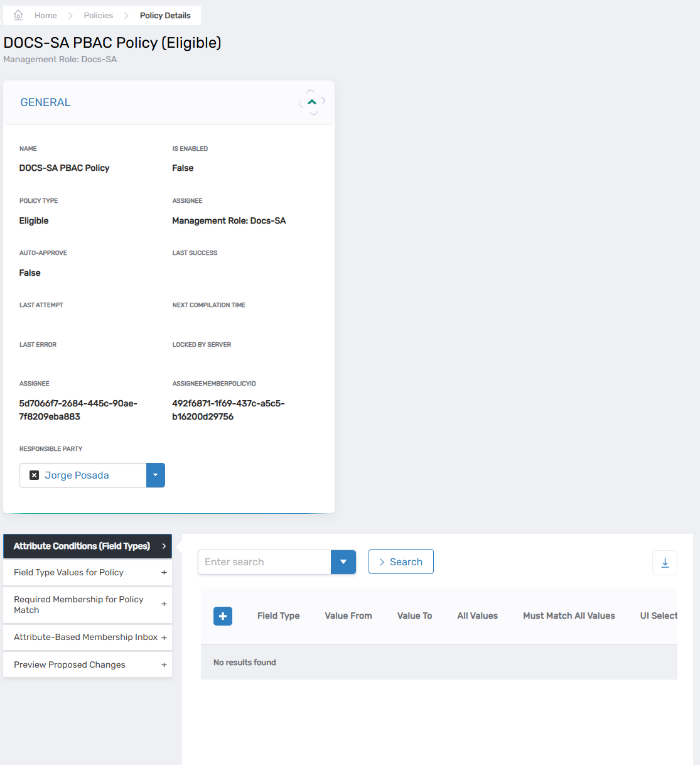Click the Must Match All Values header
Screen dimensions: 700x765
point(569,616)
